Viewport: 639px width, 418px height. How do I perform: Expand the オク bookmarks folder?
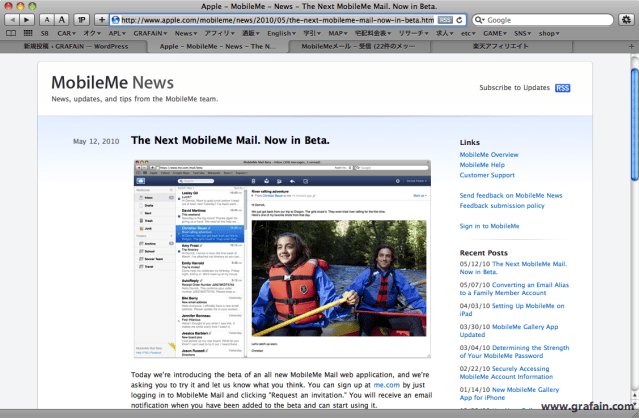(x=92, y=33)
